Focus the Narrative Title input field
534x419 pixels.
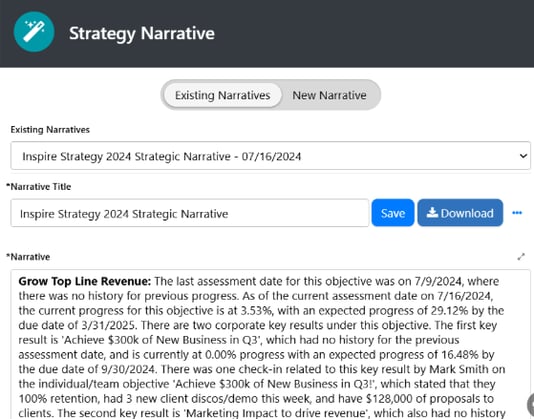190,213
